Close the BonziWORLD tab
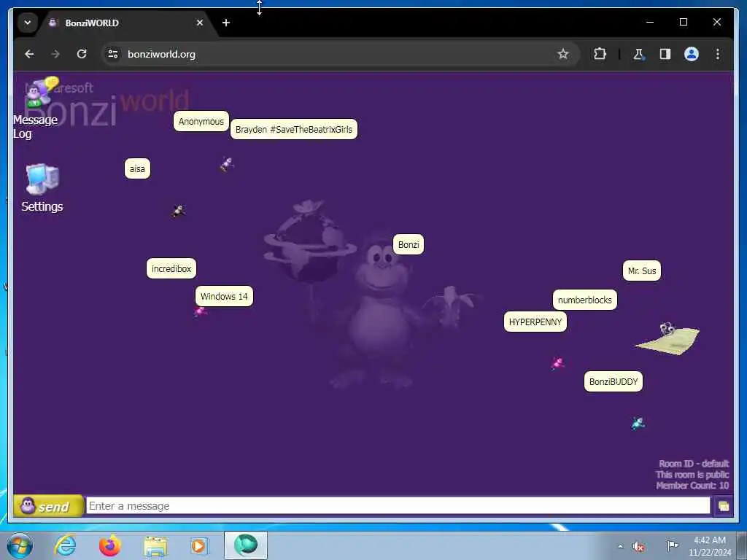The image size is (747, 560). point(200,23)
